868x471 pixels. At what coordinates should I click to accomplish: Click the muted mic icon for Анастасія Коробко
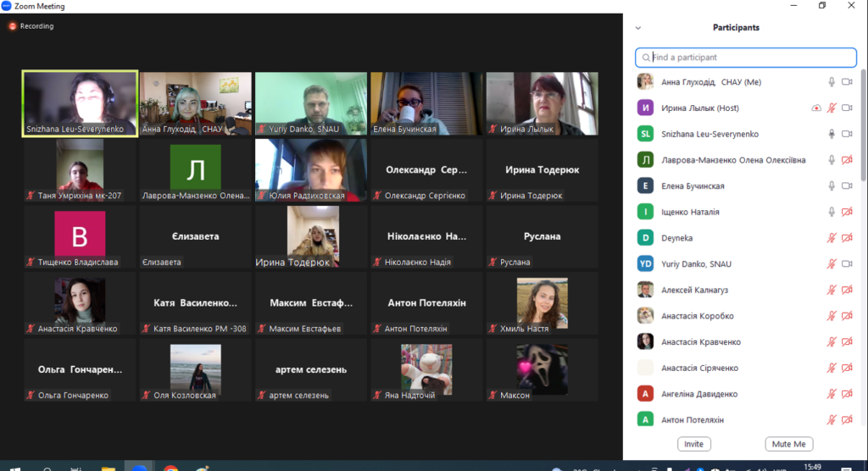[832, 316]
